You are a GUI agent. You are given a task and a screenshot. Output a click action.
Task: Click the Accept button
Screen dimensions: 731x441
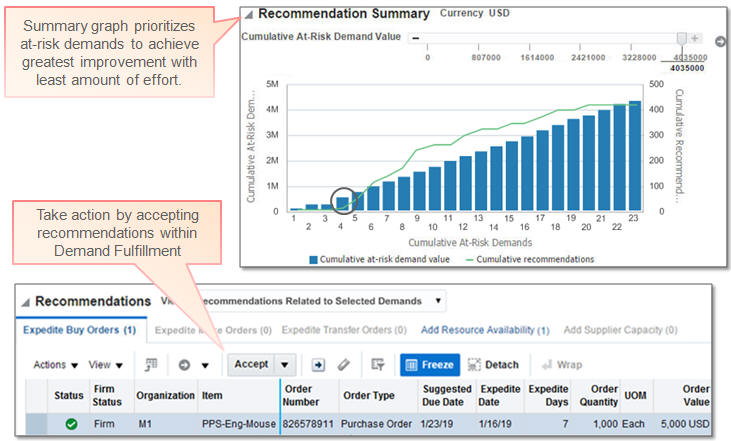251,364
